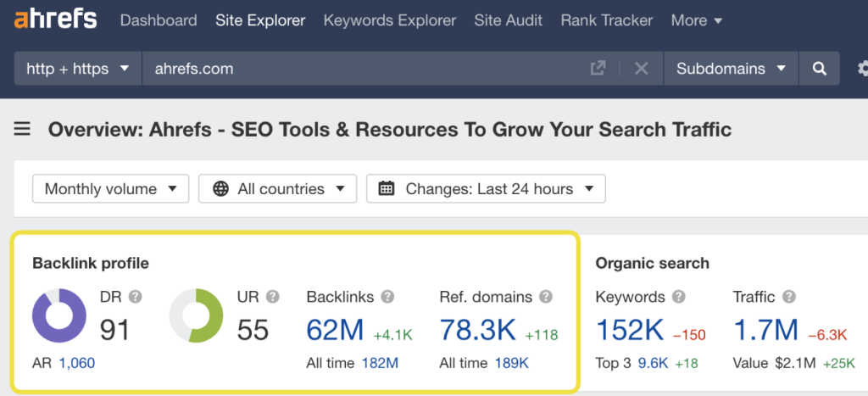868x396 pixels.
Task: Click the magnifying glass search button
Action: click(x=820, y=69)
